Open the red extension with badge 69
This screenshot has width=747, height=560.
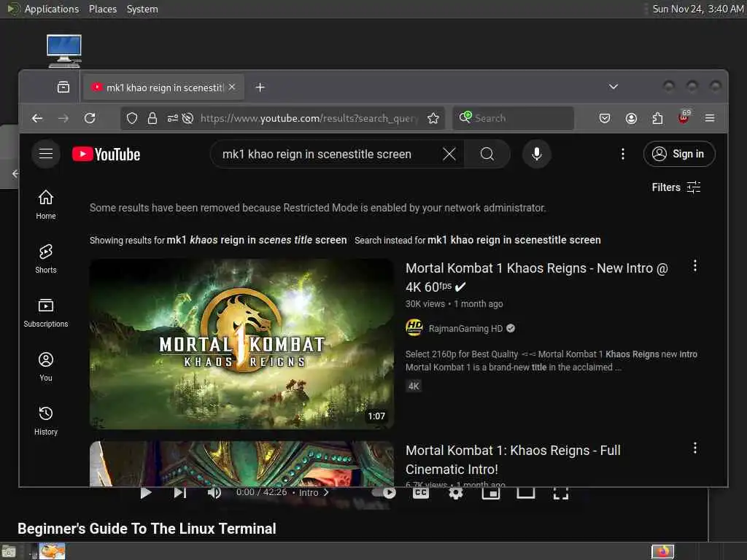(x=684, y=117)
